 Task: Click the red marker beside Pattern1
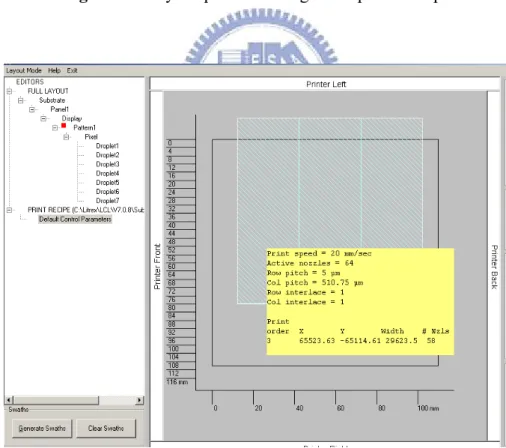click(64, 126)
